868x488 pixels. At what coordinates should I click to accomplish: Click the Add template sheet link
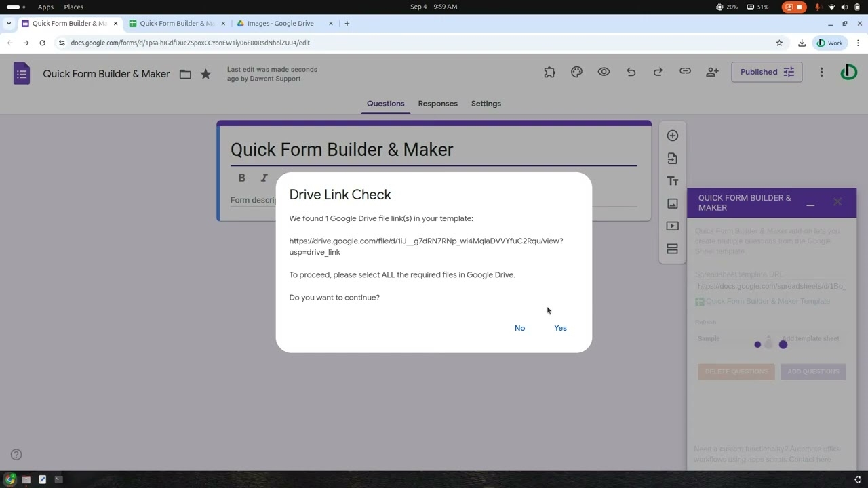coord(810,338)
